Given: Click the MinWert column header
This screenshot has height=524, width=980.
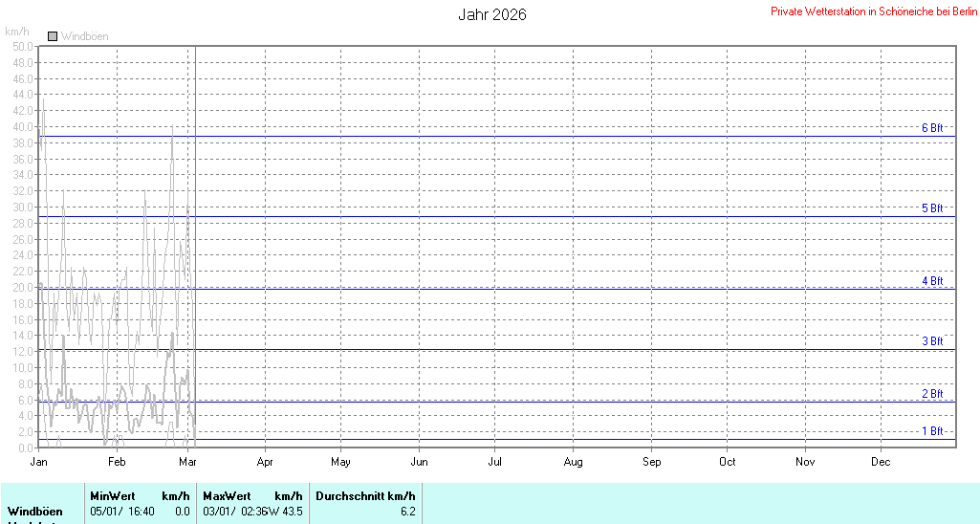Looking at the screenshot, I should (x=112, y=496).
